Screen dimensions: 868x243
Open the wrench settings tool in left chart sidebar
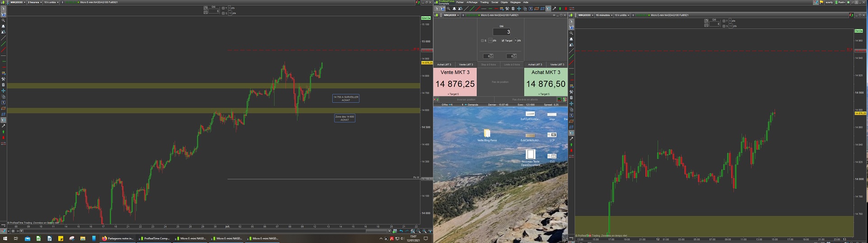click(x=3, y=79)
